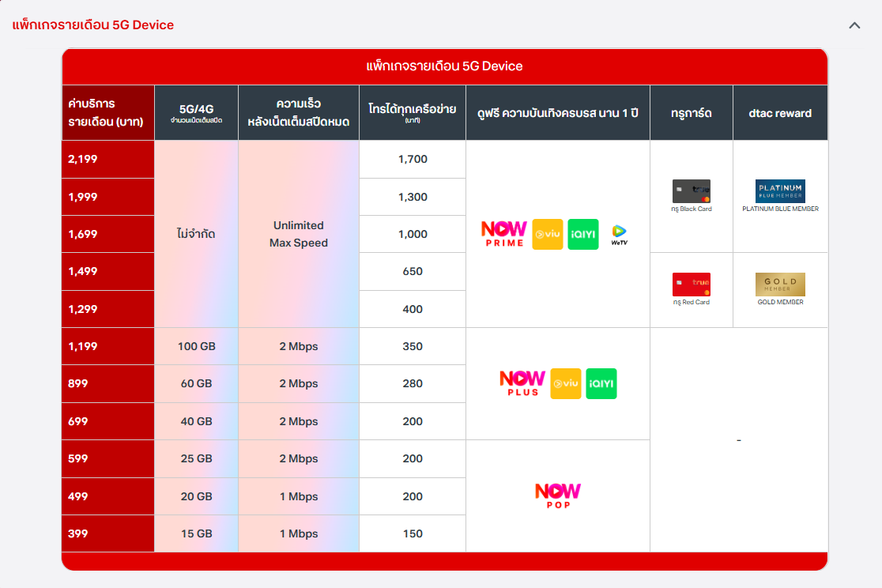Select the 699 baht package price
Viewport: 882px width, 588px height.
pos(108,421)
